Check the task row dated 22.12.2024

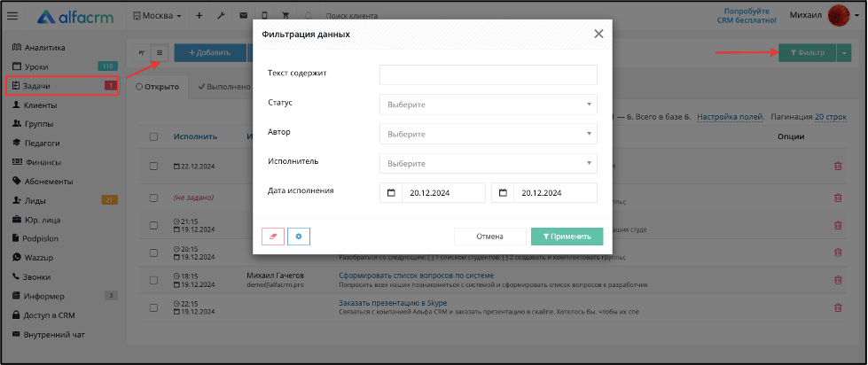(154, 166)
